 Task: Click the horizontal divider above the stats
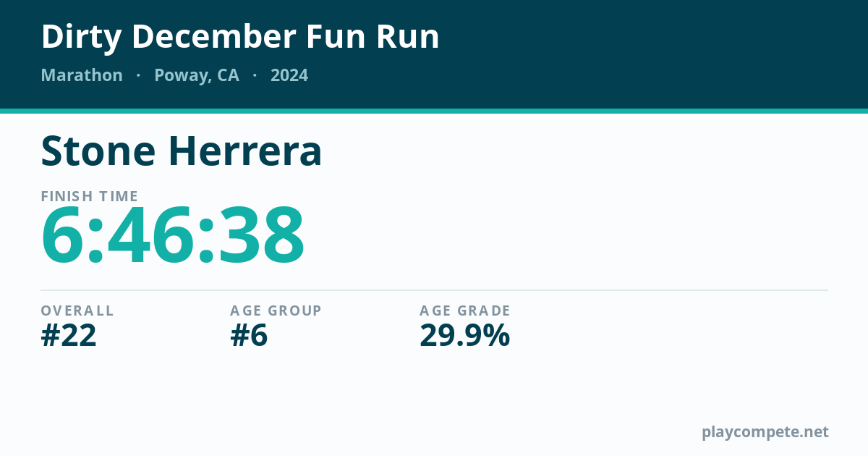click(x=434, y=290)
